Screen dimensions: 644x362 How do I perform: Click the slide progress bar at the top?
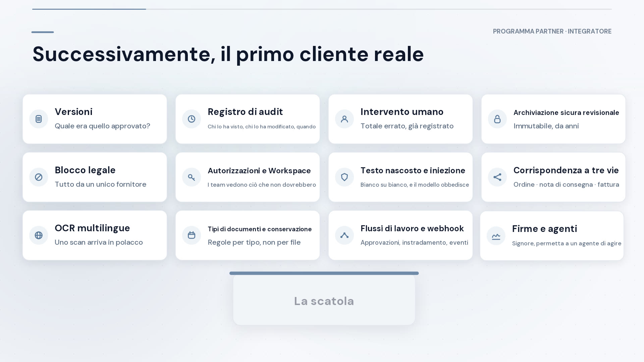pos(322,9)
